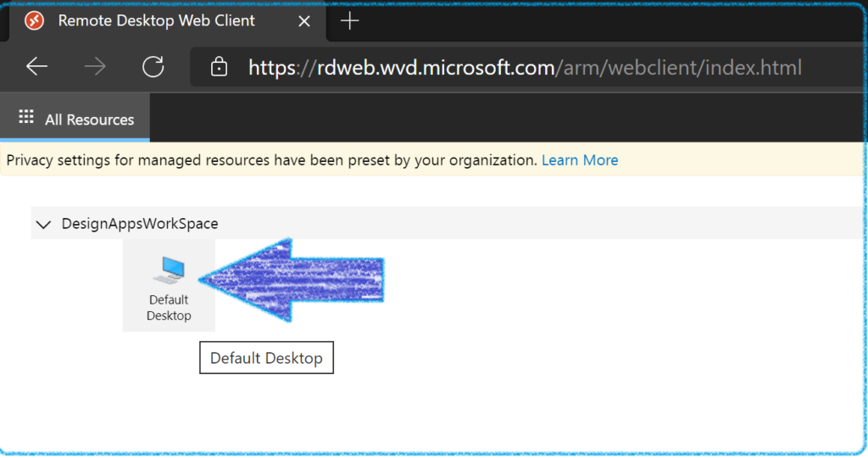Reload the Remote Desktop Web Client page

pyautogui.click(x=153, y=67)
